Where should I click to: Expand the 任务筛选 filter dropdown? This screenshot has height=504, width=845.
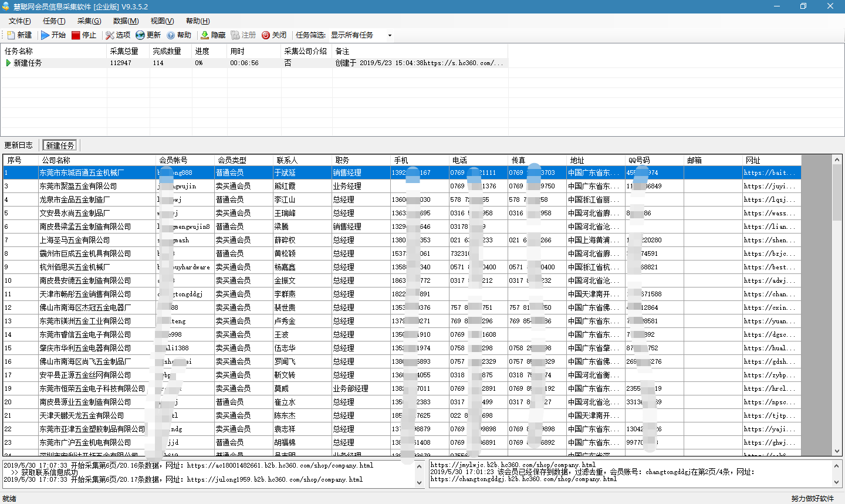390,35
